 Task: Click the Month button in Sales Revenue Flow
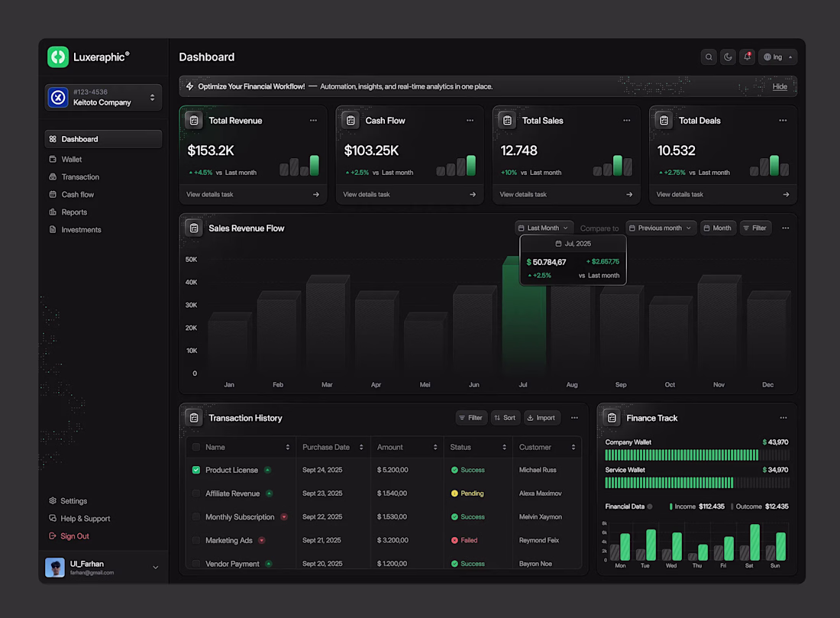[718, 228]
